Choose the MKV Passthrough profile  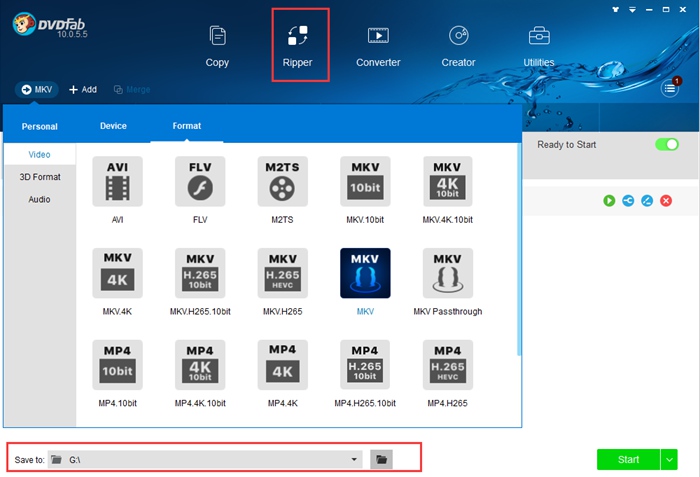[x=447, y=274]
